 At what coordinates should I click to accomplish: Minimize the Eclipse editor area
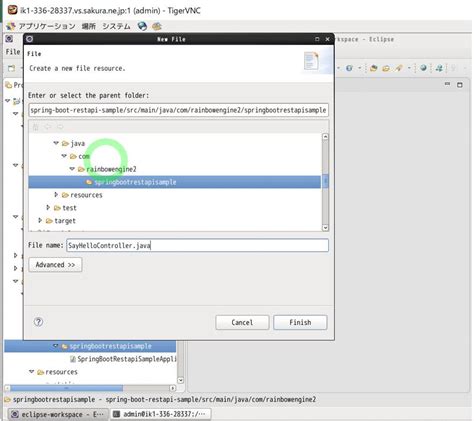click(x=447, y=84)
